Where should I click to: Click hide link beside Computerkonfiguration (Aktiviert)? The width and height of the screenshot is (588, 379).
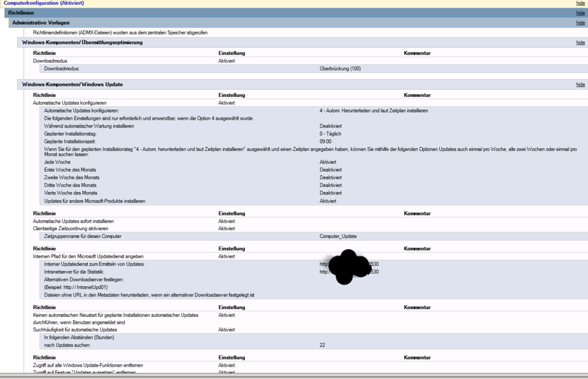click(580, 3)
